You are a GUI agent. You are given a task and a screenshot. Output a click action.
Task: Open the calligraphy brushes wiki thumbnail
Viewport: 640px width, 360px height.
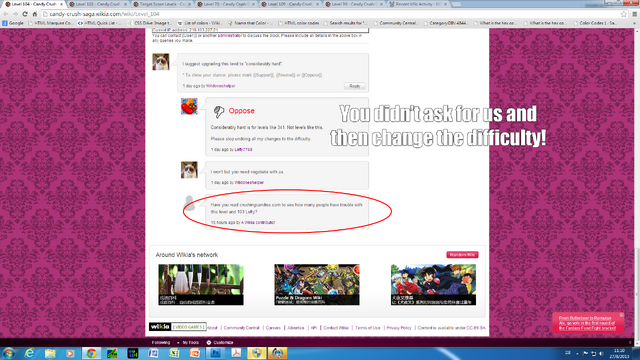(201, 284)
